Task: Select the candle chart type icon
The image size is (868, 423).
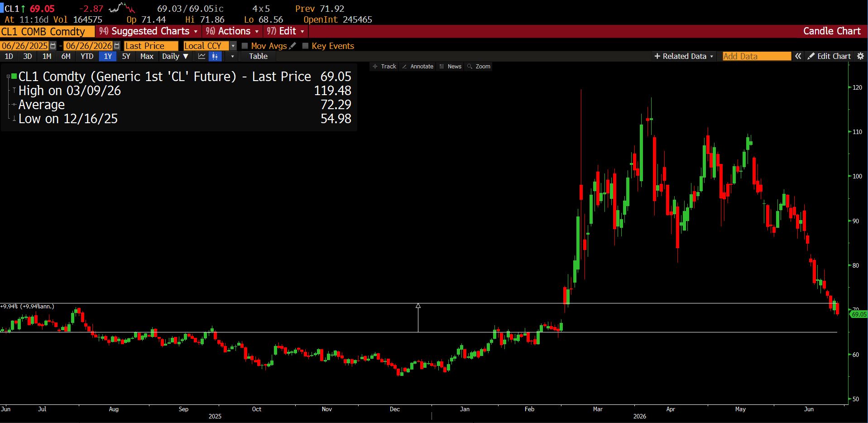Action: click(x=215, y=56)
